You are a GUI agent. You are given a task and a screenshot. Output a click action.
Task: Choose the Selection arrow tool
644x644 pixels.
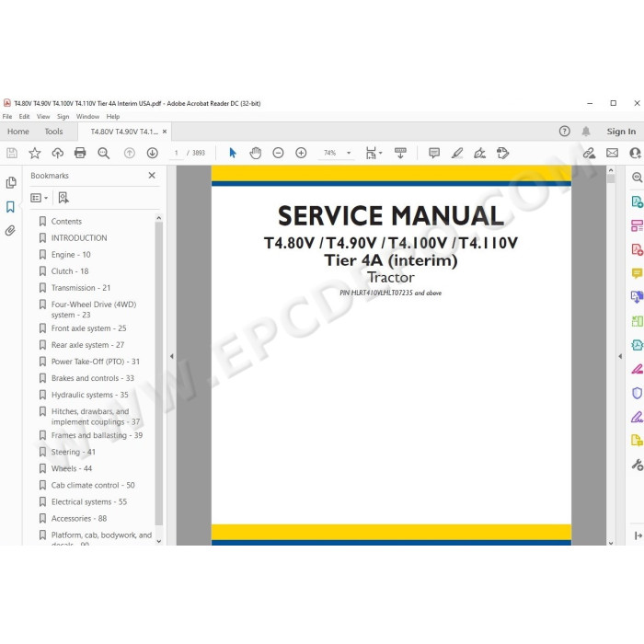click(x=233, y=154)
